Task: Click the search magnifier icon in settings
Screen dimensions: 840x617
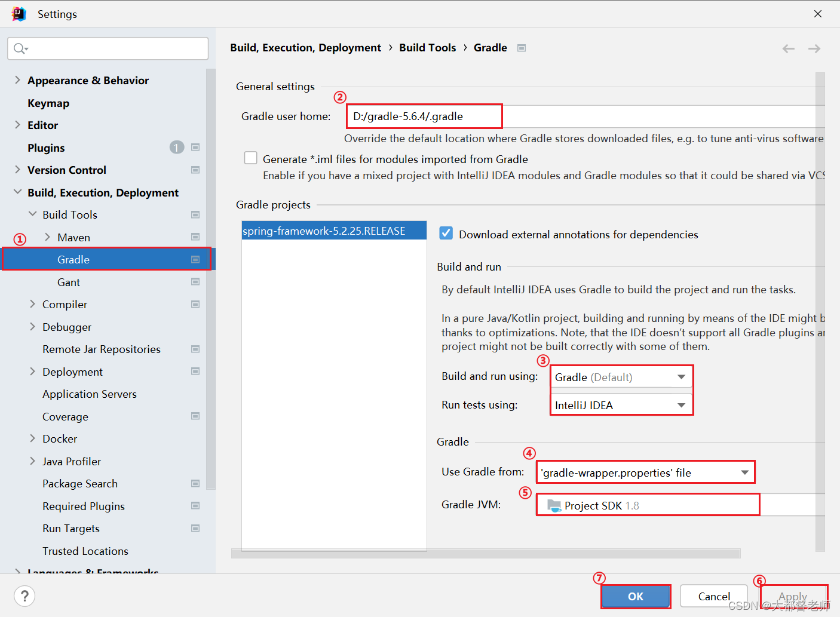Action: point(20,48)
